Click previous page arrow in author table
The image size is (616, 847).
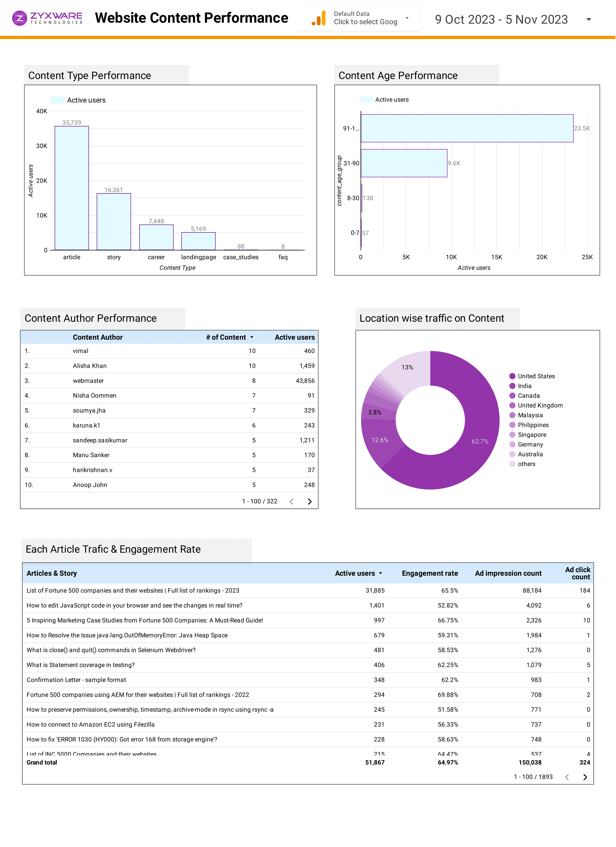[x=291, y=502]
